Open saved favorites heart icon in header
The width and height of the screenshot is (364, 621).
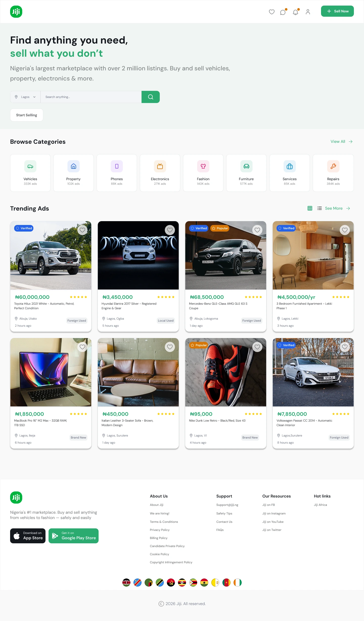pyautogui.click(x=272, y=12)
